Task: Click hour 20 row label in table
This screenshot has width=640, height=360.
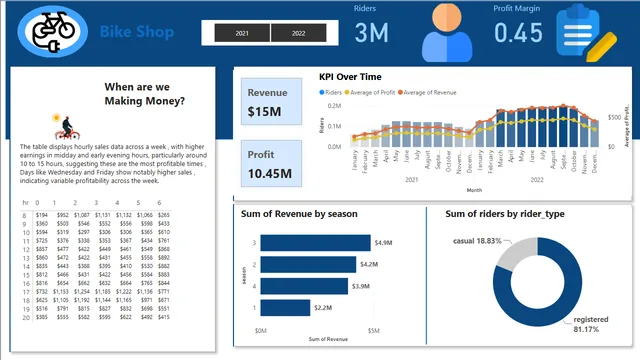Action: coord(26,317)
